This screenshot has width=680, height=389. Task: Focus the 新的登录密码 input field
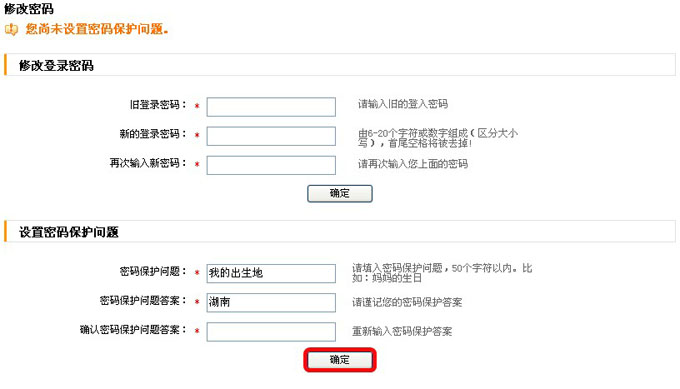271,136
